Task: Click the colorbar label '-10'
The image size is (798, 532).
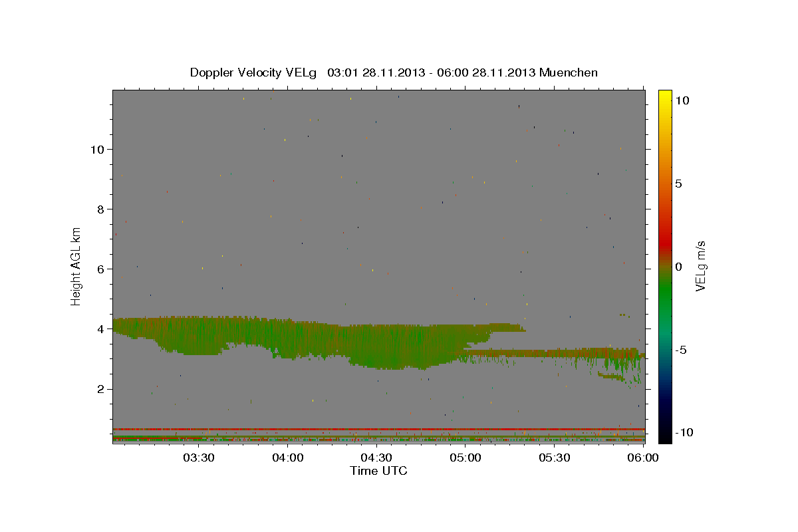Action: tap(685, 432)
